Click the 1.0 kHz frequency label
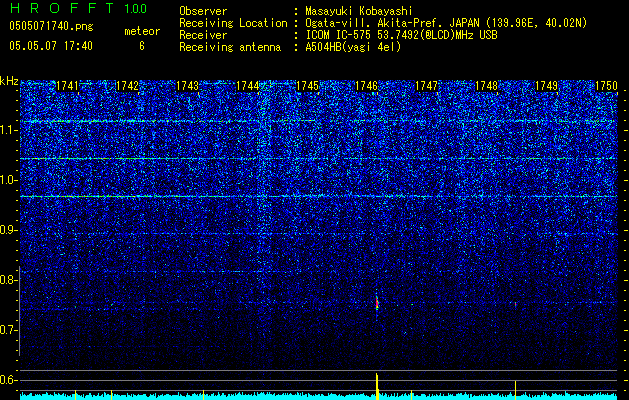This screenshot has width=629, height=400. (8, 180)
